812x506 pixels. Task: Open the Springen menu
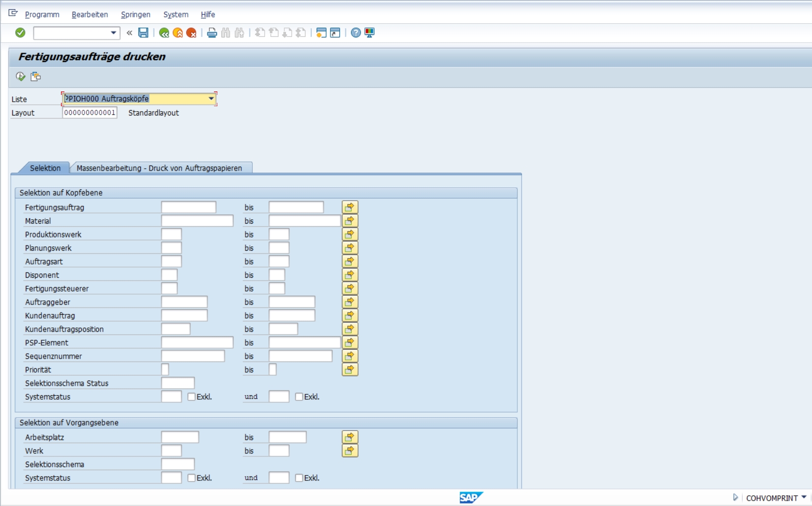point(136,14)
